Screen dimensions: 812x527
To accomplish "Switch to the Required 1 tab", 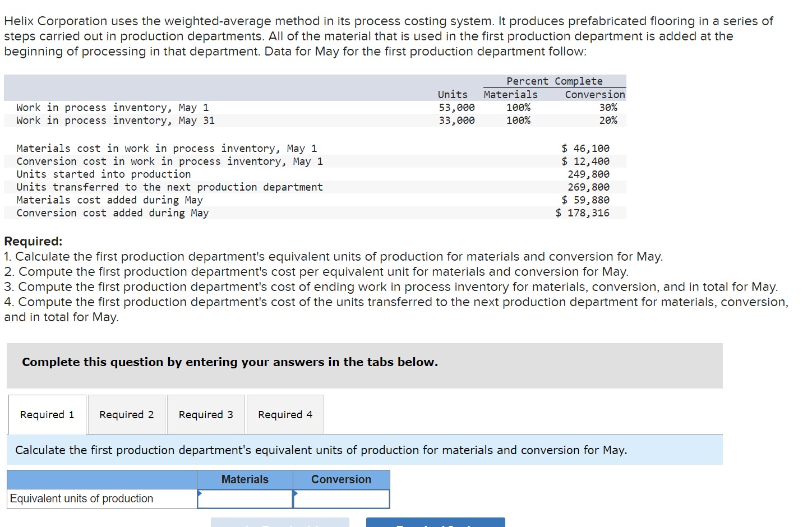I will [47, 414].
